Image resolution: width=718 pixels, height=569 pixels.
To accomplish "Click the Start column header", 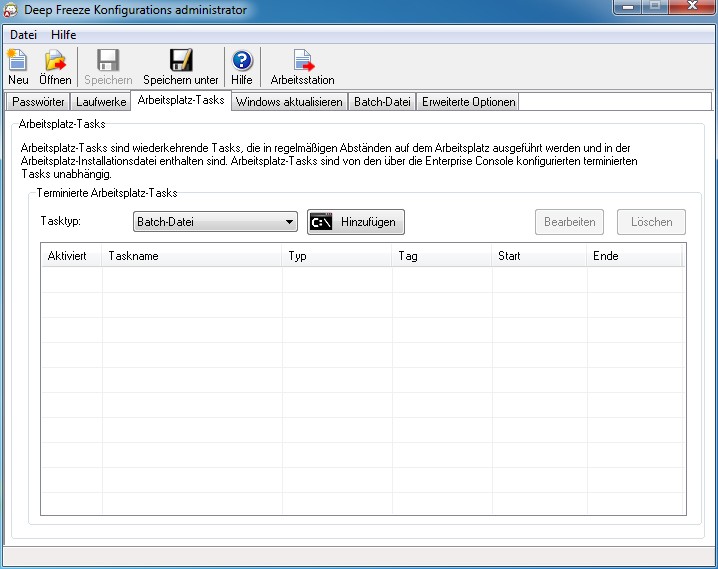I will click(539, 256).
